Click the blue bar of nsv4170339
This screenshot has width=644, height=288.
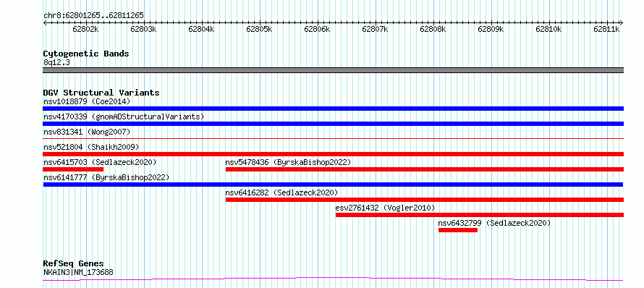click(x=333, y=124)
